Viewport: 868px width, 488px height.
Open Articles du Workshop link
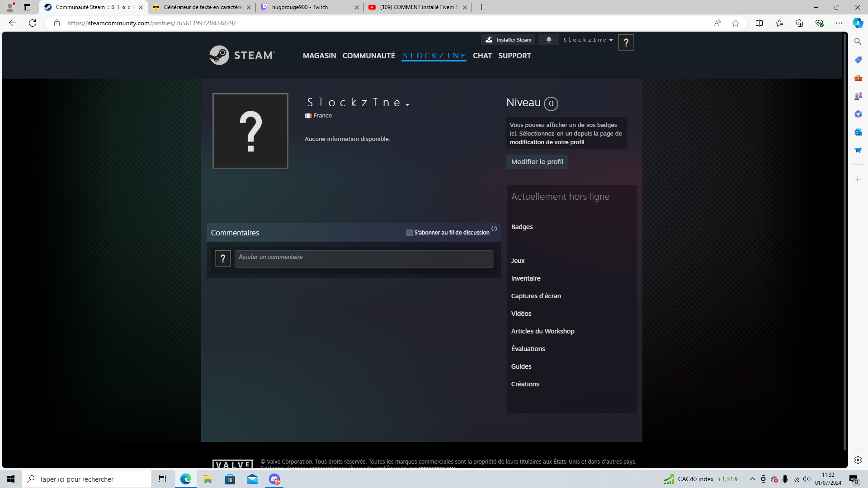[543, 331]
